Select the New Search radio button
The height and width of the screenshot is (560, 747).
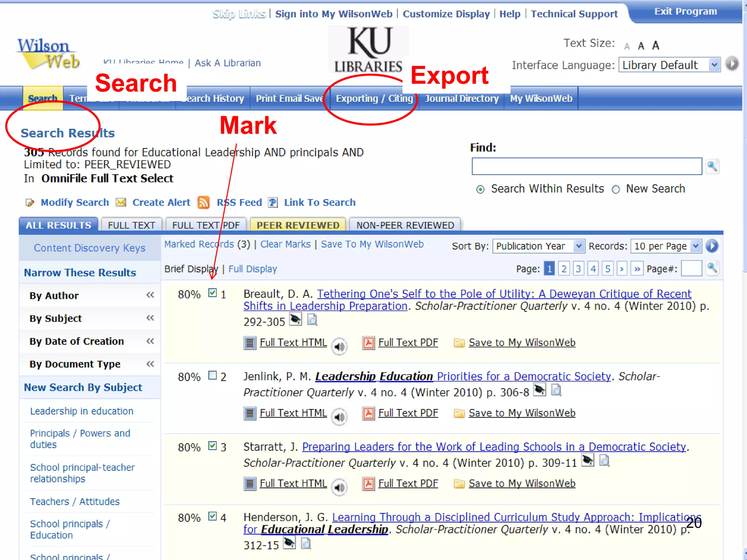coord(616,189)
